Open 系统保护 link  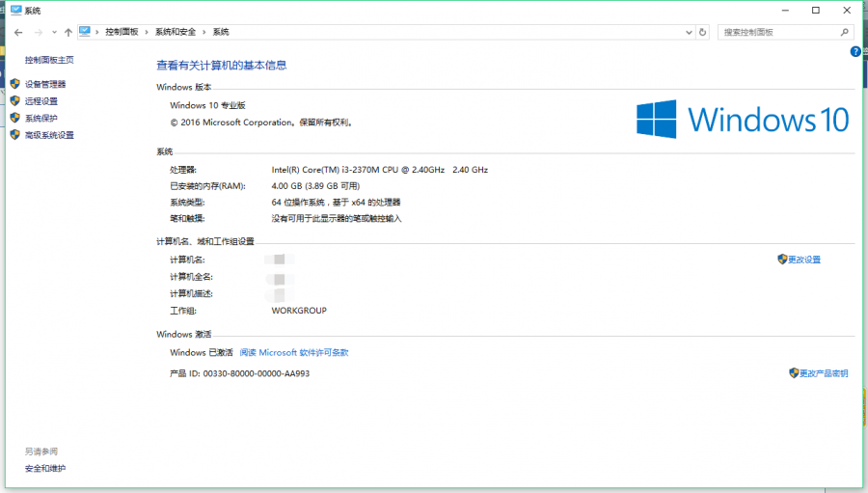(x=41, y=118)
